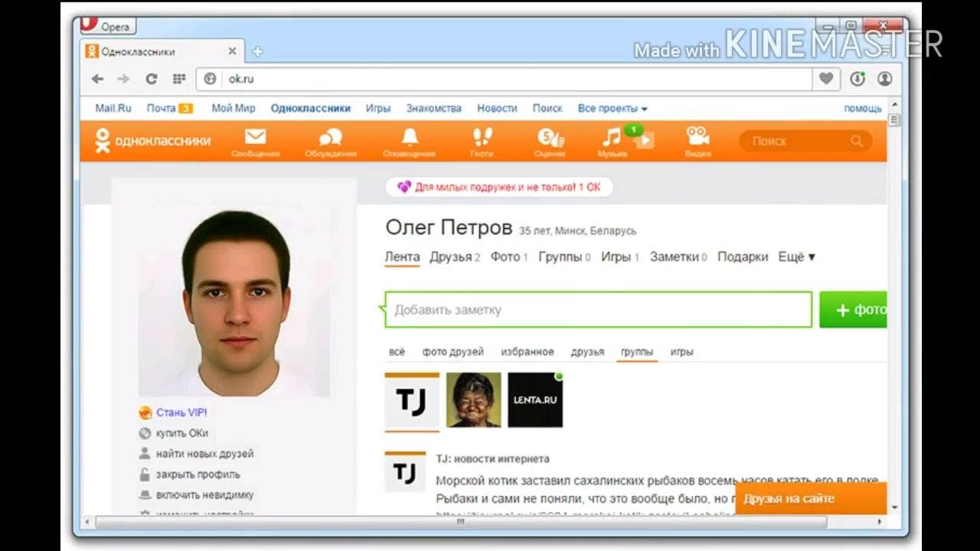Open the TJ group thumbnail

412,400
